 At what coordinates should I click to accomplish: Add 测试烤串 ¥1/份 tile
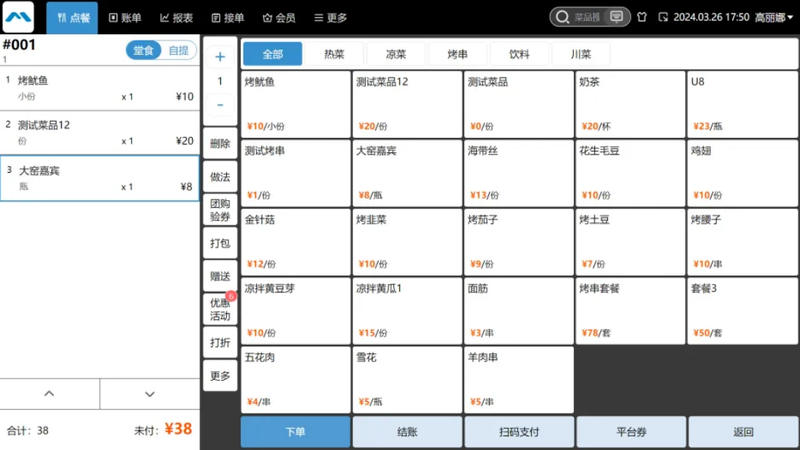coord(295,173)
